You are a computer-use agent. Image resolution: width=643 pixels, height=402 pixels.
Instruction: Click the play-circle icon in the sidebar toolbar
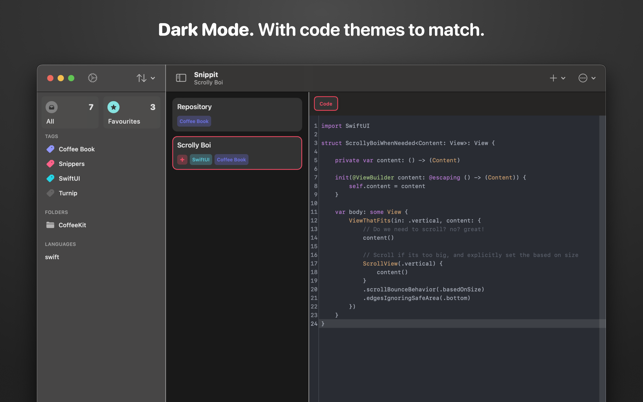point(93,78)
